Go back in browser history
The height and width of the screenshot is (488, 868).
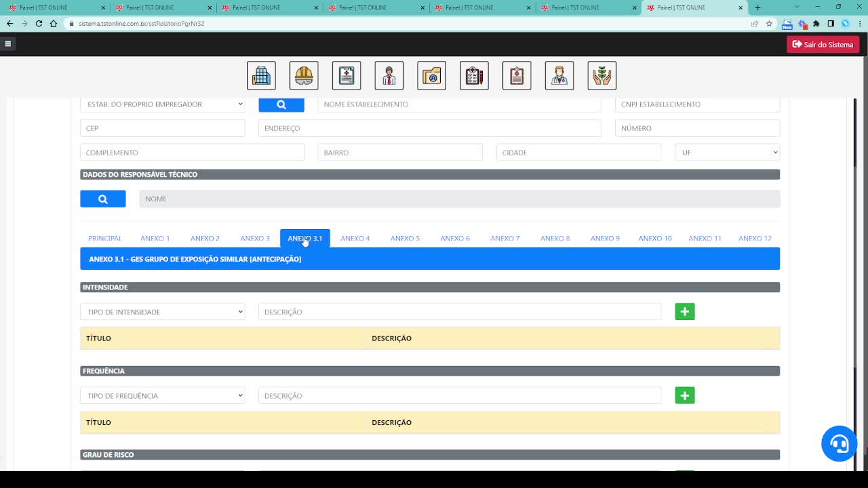[x=9, y=23]
